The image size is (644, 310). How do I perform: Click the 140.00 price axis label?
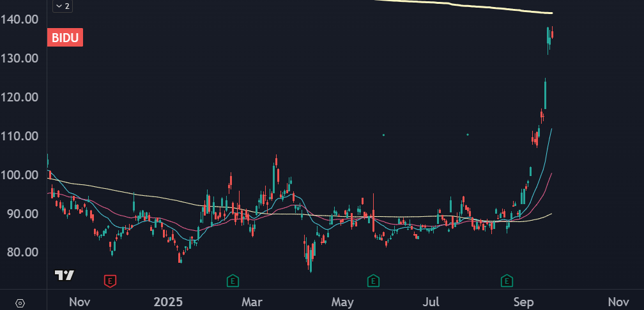(x=20, y=19)
